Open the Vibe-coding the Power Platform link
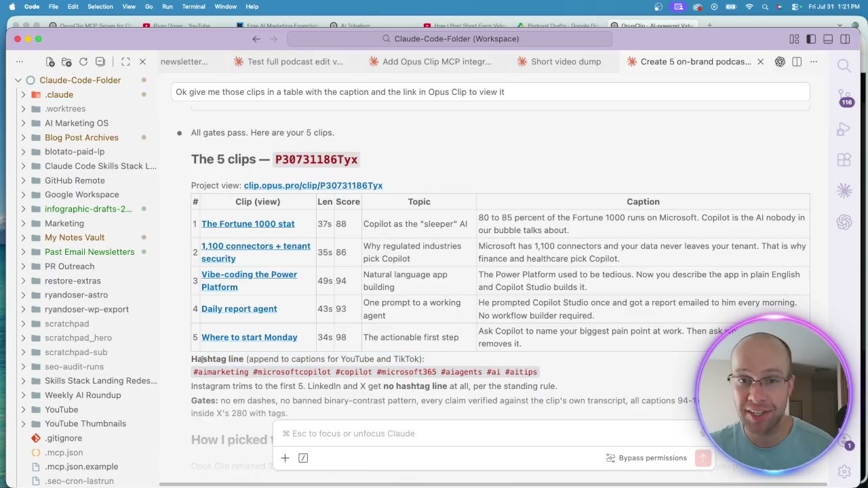This screenshot has width=868, height=488. [x=249, y=281]
